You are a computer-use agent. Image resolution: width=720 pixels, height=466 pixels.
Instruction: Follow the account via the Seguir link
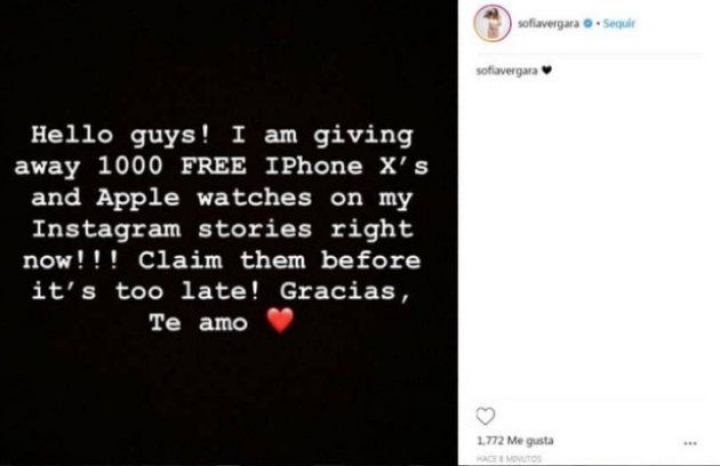pos(619,23)
